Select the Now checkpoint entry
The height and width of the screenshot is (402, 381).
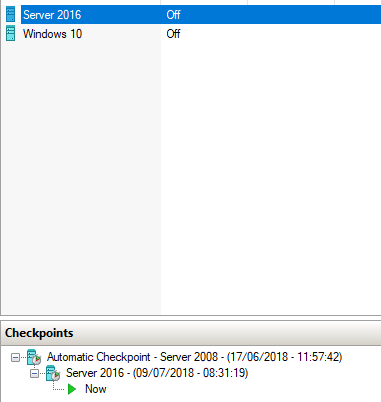pyautogui.click(x=96, y=389)
